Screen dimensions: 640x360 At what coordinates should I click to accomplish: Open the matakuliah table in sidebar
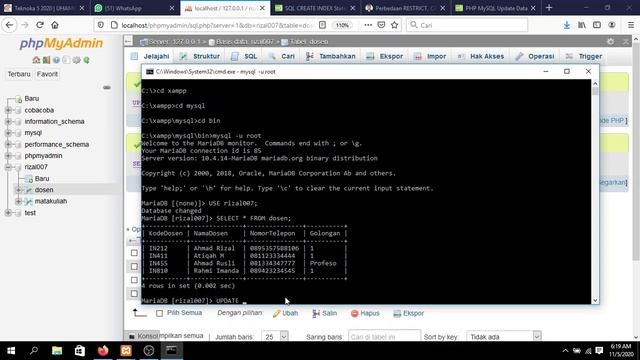click(x=51, y=201)
